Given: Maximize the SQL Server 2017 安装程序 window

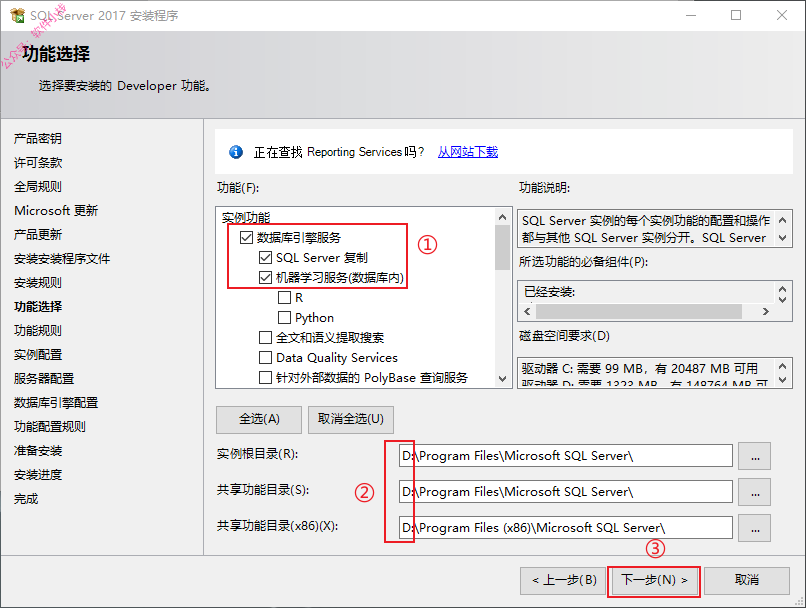Looking at the screenshot, I should [736, 15].
